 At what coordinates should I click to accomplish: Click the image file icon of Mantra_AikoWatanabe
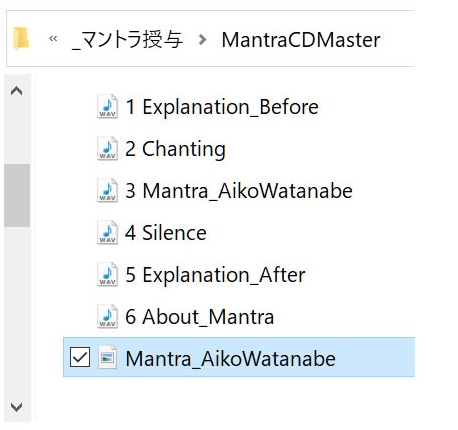107,357
